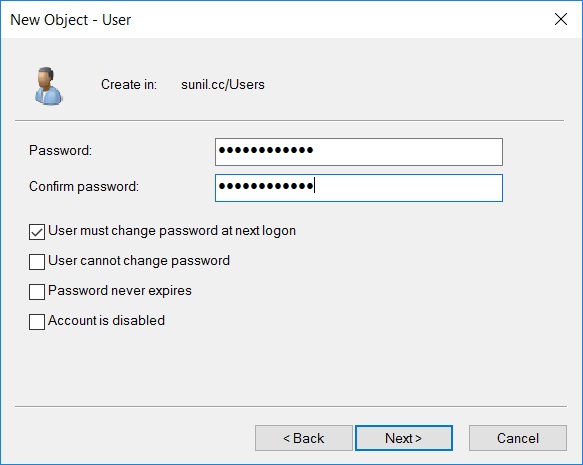The width and height of the screenshot is (583, 465).
Task: Click the 'Password:' field label
Action: point(60,151)
